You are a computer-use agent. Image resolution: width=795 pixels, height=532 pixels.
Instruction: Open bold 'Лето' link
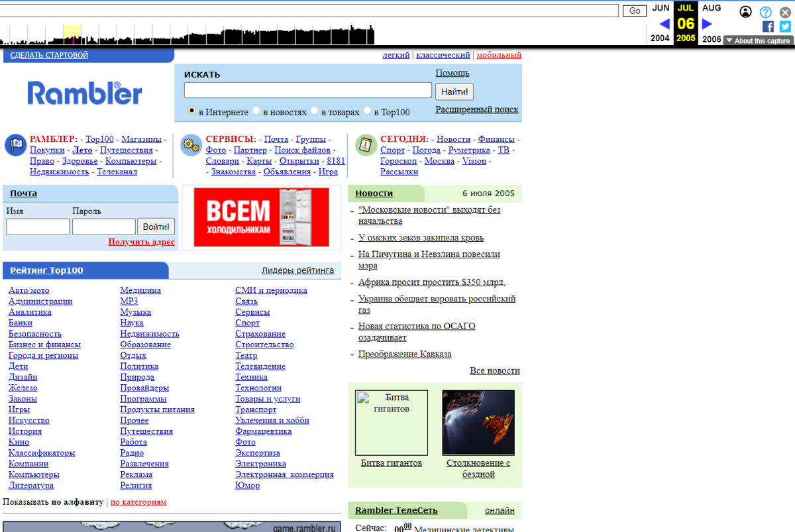82,150
